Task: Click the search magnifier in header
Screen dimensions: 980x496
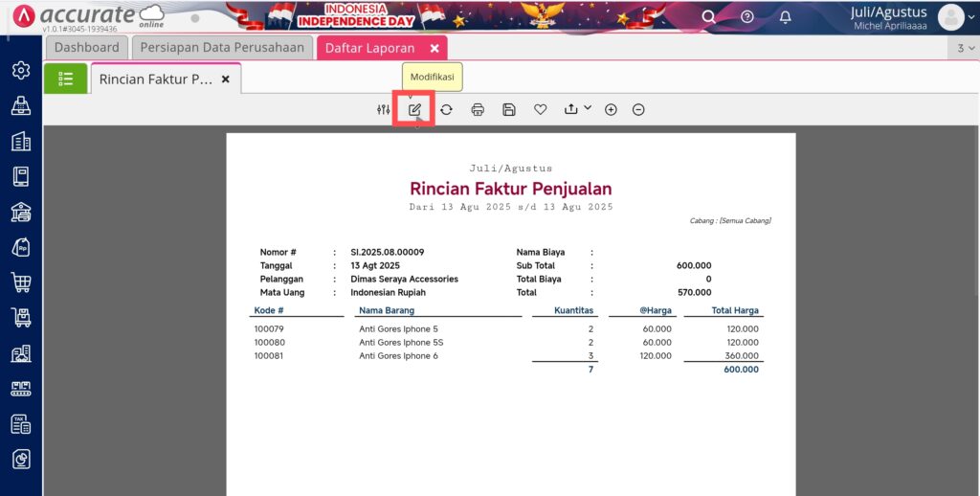Action: (708, 17)
